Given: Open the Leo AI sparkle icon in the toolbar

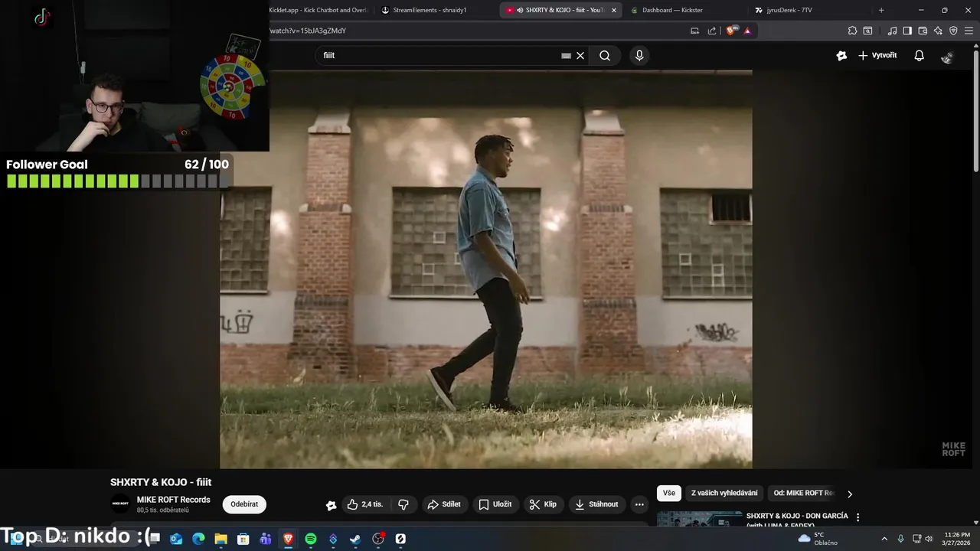Looking at the screenshot, I should point(938,31).
